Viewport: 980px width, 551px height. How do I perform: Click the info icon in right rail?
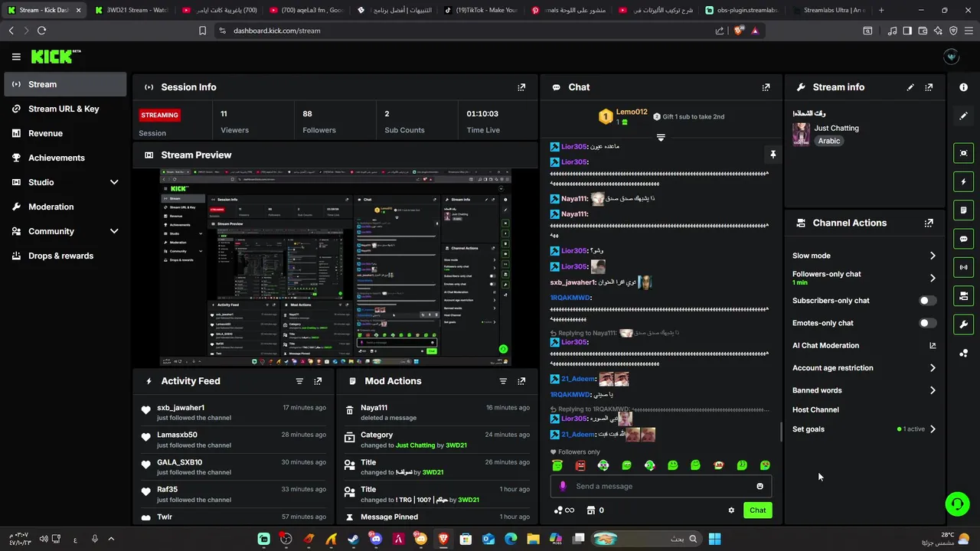tap(963, 87)
